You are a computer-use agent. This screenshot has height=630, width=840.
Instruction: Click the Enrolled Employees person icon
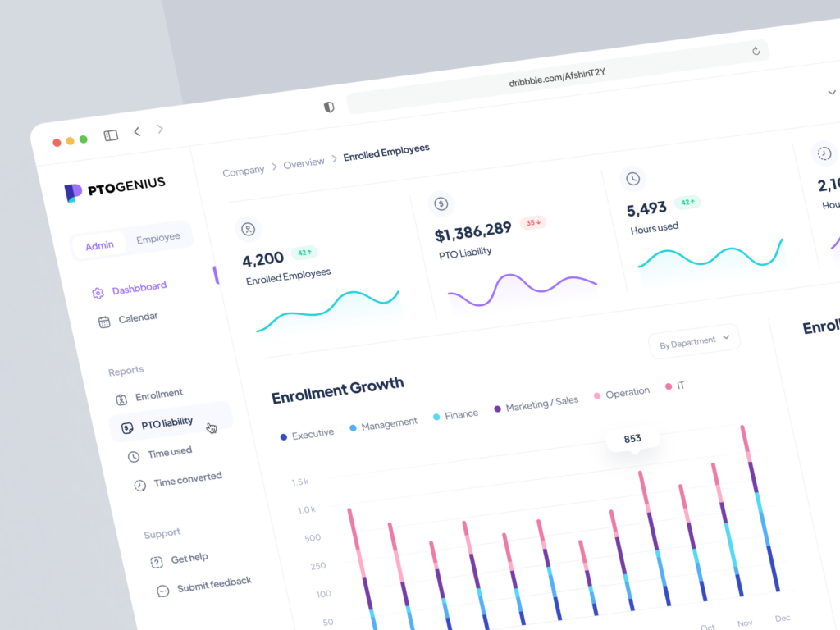point(248,229)
